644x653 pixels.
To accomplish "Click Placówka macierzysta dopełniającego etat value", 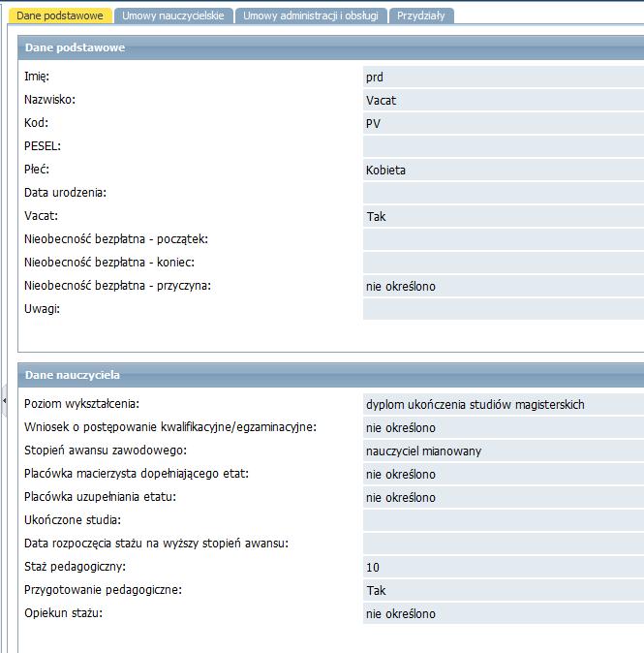I will pyautogui.click(x=504, y=475).
